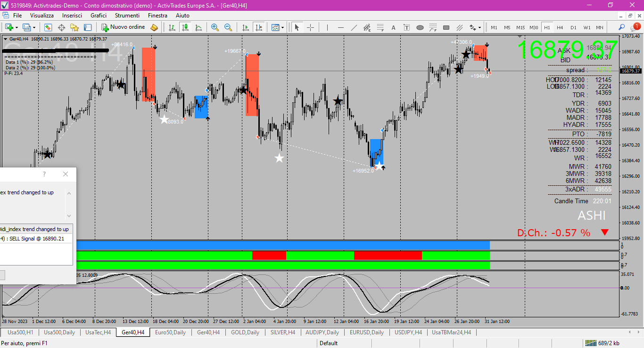Switch chart to candlesticks
This screenshot has height=348, width=644.
(x=185, y=27)
